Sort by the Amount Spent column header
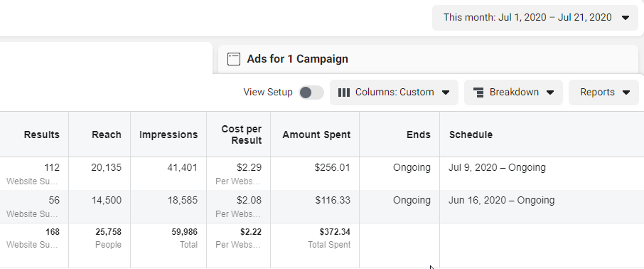This screenshot has height=269, width=644. 316,134
